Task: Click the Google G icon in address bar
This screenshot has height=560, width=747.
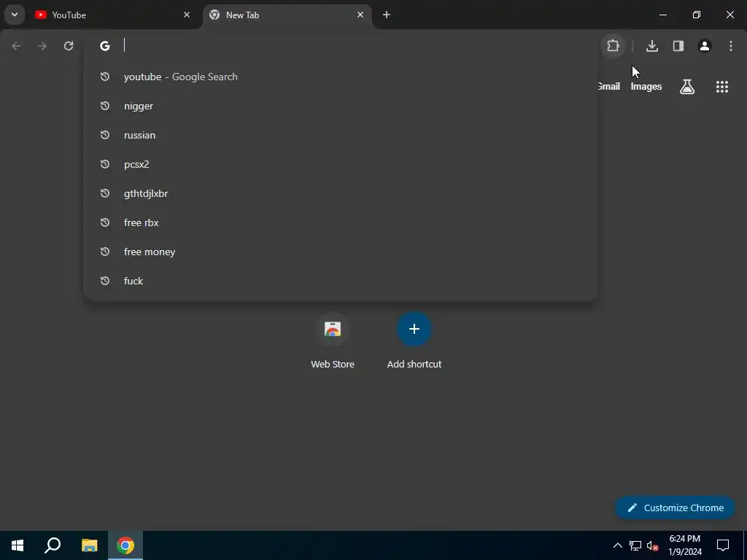Action: tap(105, 46)
